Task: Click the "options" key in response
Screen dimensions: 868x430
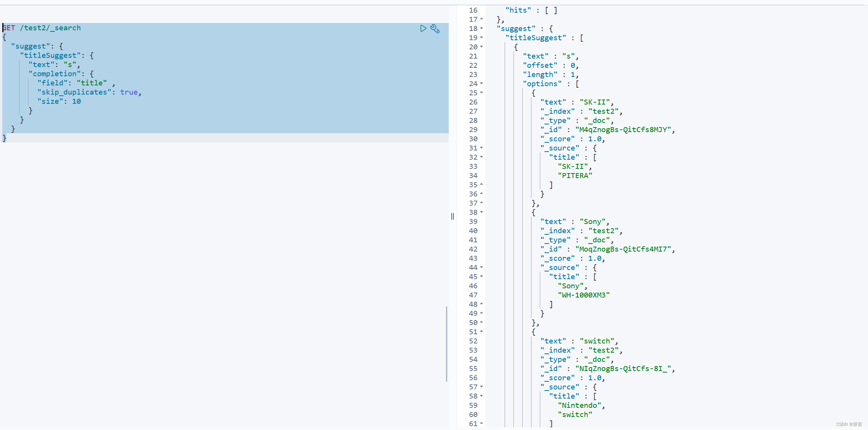Action: pyautogui.click(x=542, y=84)
